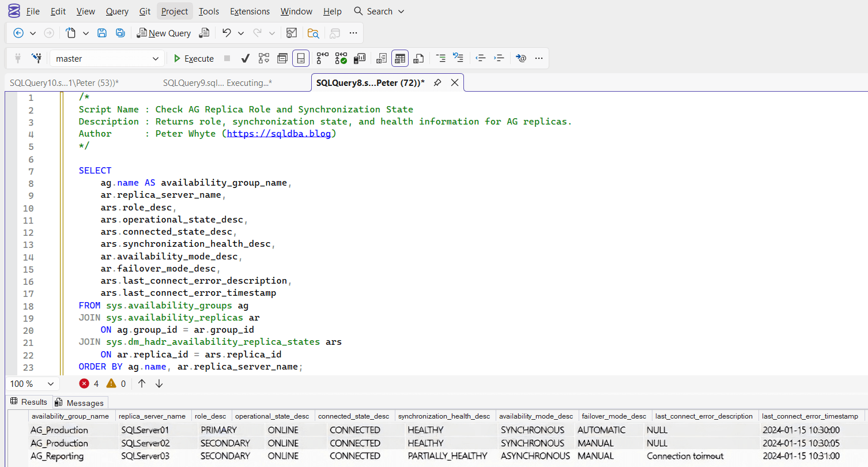Close the SQLQuery8 tab

point(454,82)
